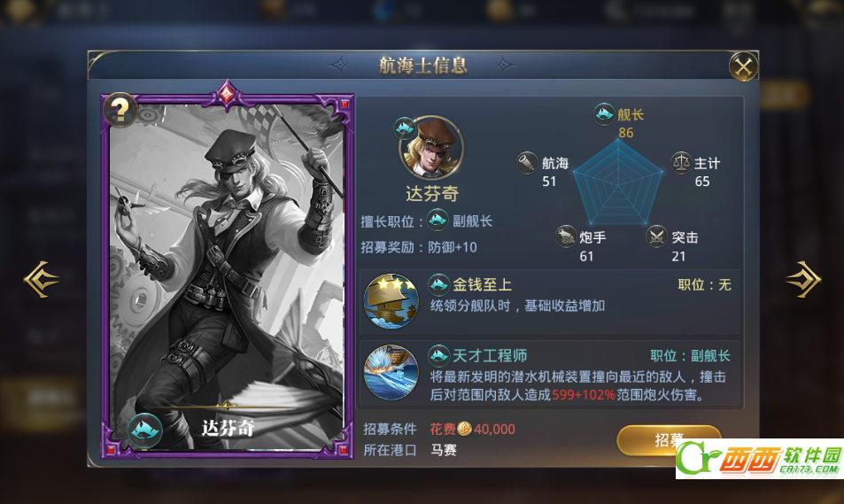The image size is (844, 504).
Task: Go to the previous navigator with left arrow
Action: pos(42,279)
